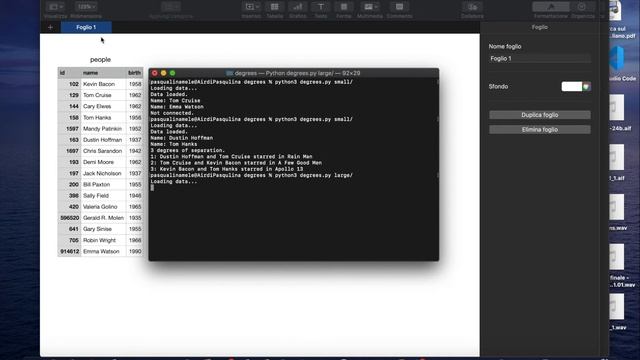This screenshot has width=640, height=360.
Task: Select the birth column header
Action: (134, 73)
